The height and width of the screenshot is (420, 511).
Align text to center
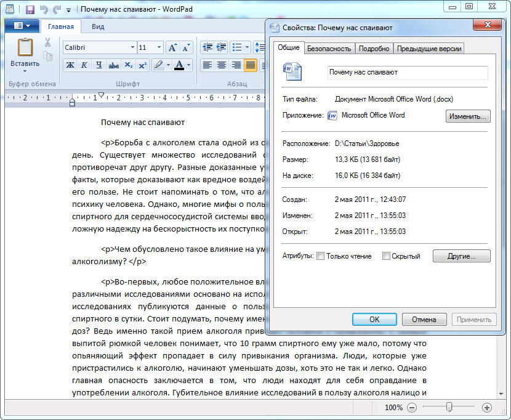221,65
